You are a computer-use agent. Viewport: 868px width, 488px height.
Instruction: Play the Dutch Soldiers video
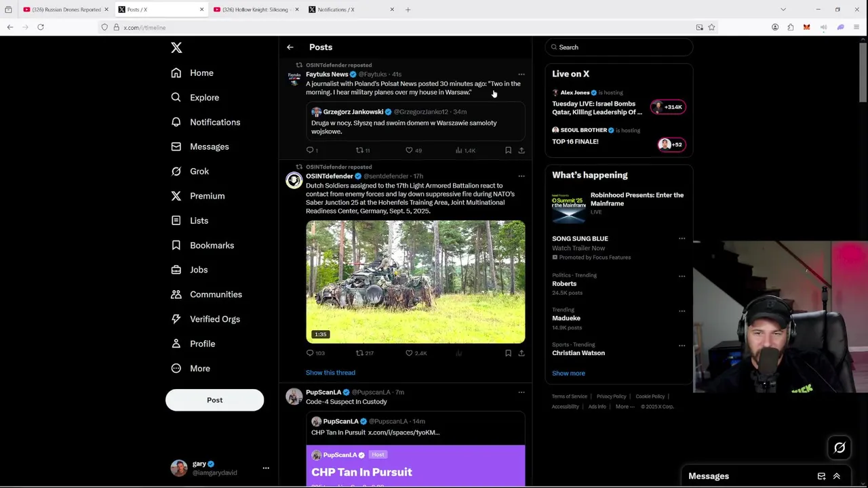[415, 281]
